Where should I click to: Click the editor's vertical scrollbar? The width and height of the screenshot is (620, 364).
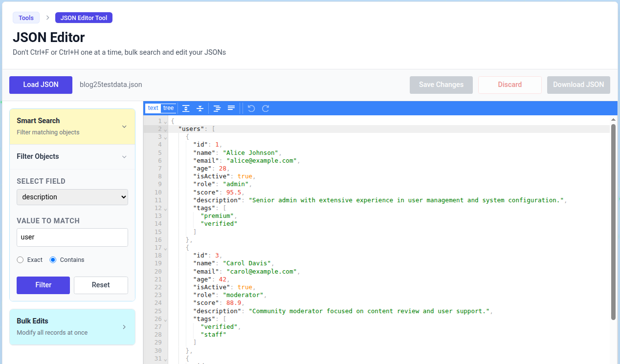point(613,220)
